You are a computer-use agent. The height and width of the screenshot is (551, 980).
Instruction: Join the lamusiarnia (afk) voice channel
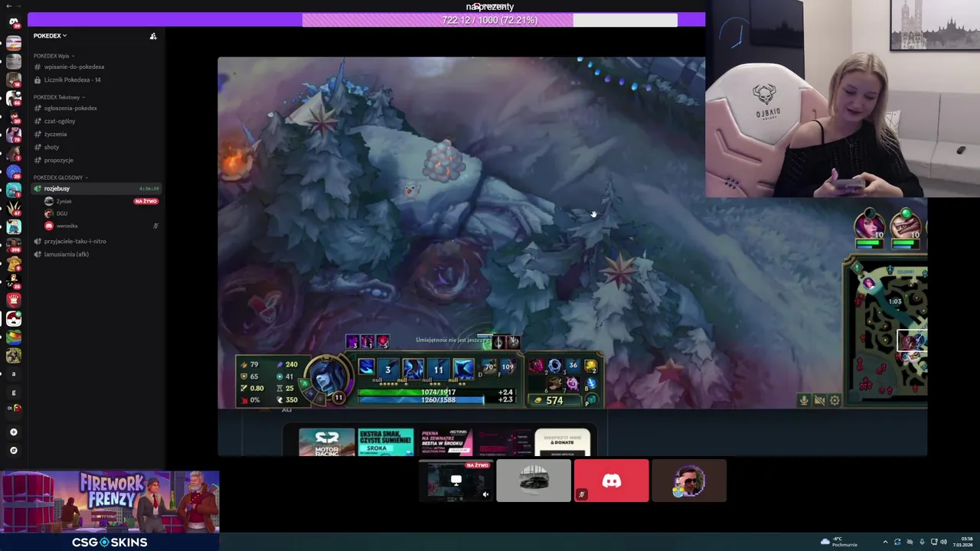point(96,254)
